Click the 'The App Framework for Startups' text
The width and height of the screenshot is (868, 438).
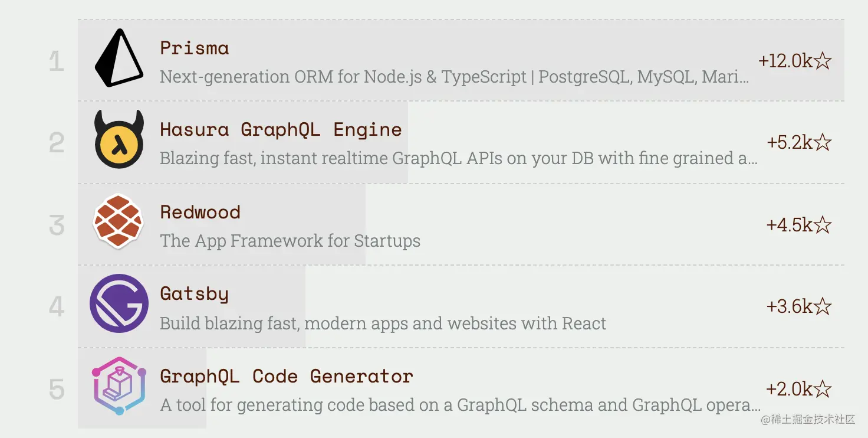[290, 241]
